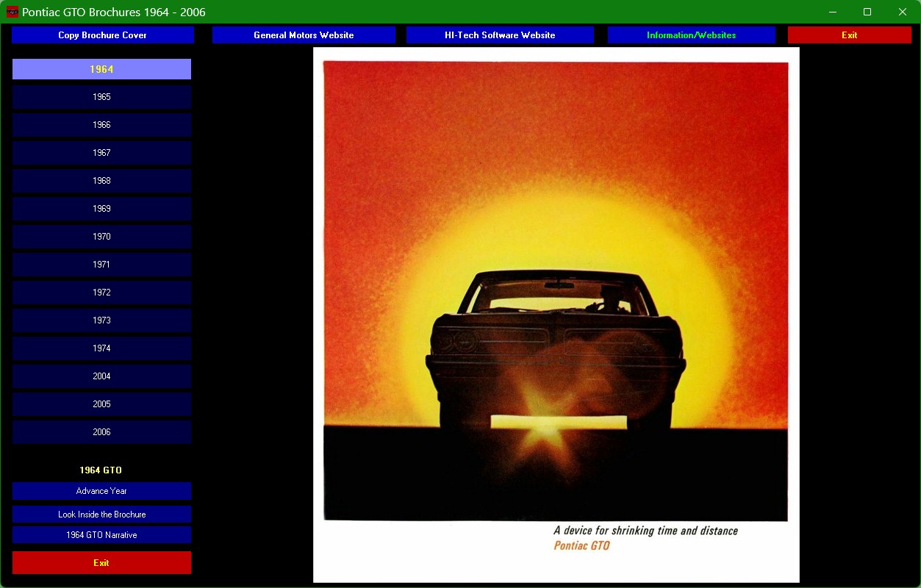Jump to the 2004 brochure
Screen dimensions: 921x588
101,376
